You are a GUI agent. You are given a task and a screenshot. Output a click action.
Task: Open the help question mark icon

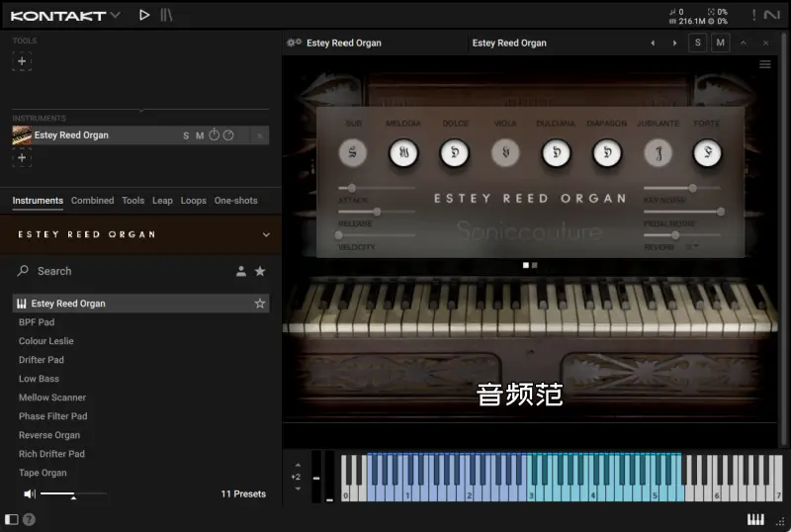point(30,519)
